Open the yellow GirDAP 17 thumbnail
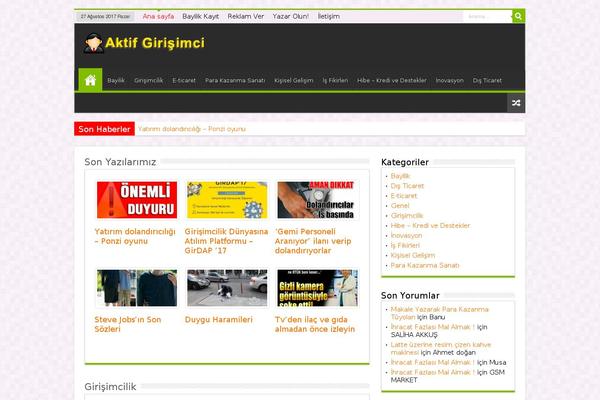This screenshot has width=600, height=400. click(227, 200)
